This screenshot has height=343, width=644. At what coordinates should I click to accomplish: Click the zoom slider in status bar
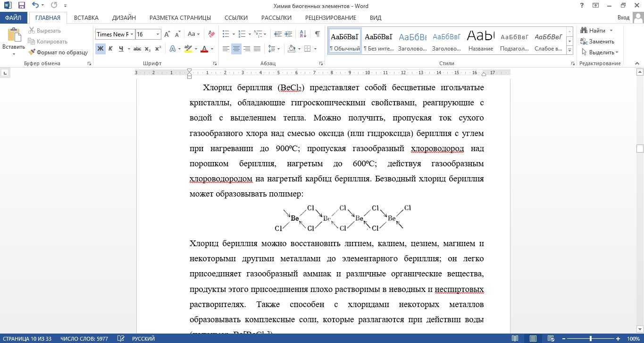(x=591, y=339)
